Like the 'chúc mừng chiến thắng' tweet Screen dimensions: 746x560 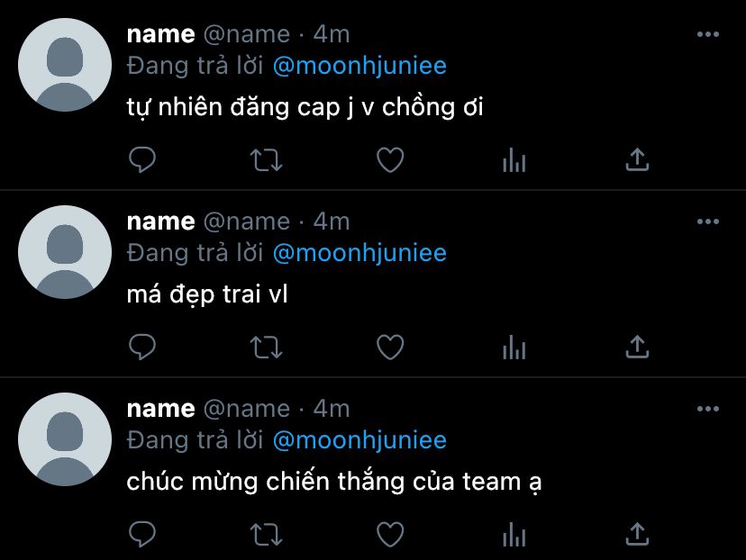390,534
